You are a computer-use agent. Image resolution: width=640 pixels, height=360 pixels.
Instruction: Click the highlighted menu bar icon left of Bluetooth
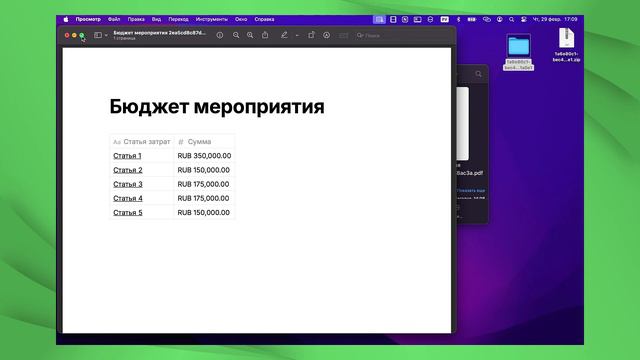click(379, 19)
